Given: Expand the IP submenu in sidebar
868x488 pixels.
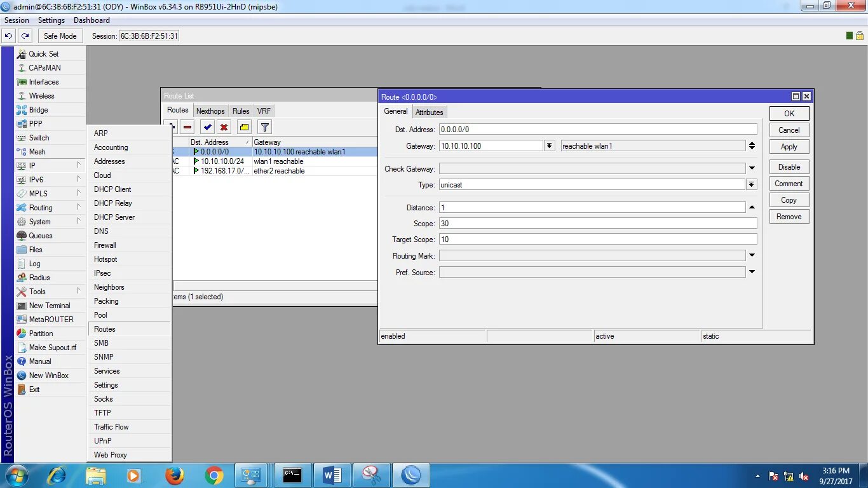Looking at the screenshot, I should [x=50, y=166].
